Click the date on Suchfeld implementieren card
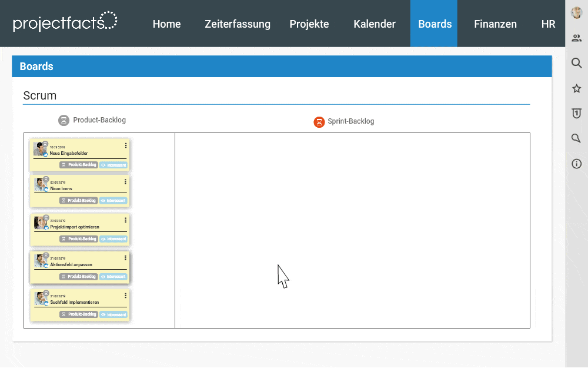The image size is (588, 368). (x=58, y=296)
